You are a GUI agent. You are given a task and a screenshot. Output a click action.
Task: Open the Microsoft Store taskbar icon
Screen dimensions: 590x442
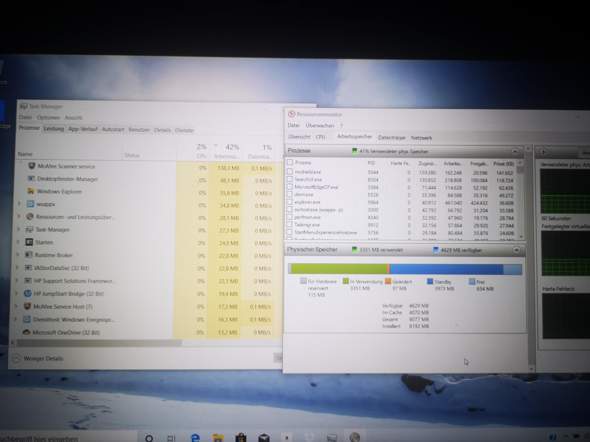241,438
